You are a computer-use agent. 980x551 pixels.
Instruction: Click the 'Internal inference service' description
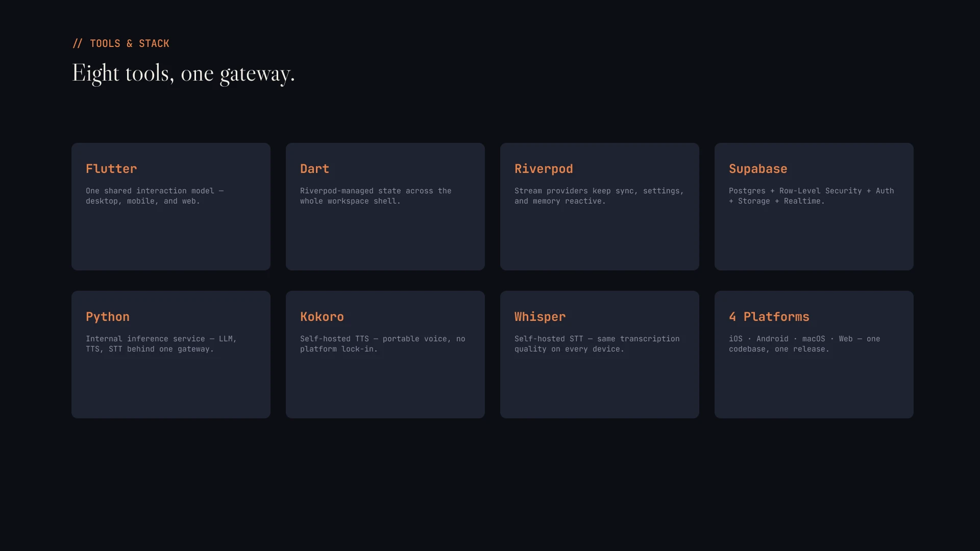coord(161,344)
